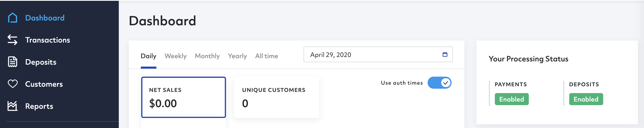Screen dimensions: 644x128
Task: Switch to the Weekly tab
Action: click(x=176, y=56)
